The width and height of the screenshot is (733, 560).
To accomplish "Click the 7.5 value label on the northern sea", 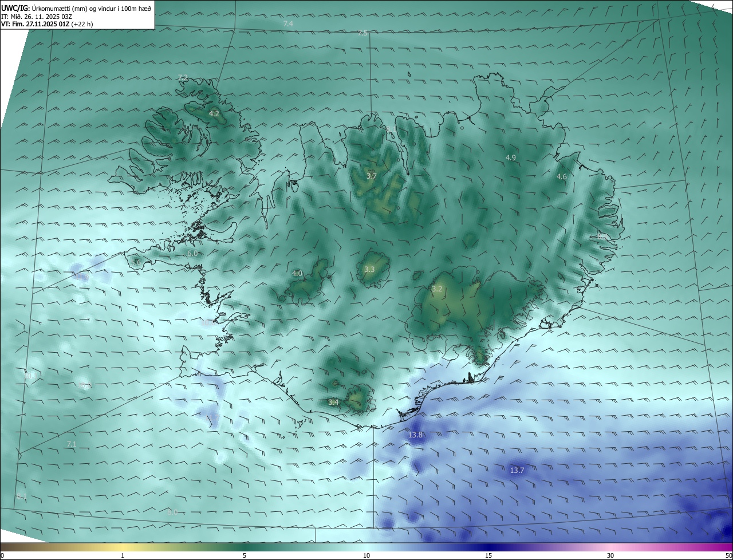I will tap(362, 33).
